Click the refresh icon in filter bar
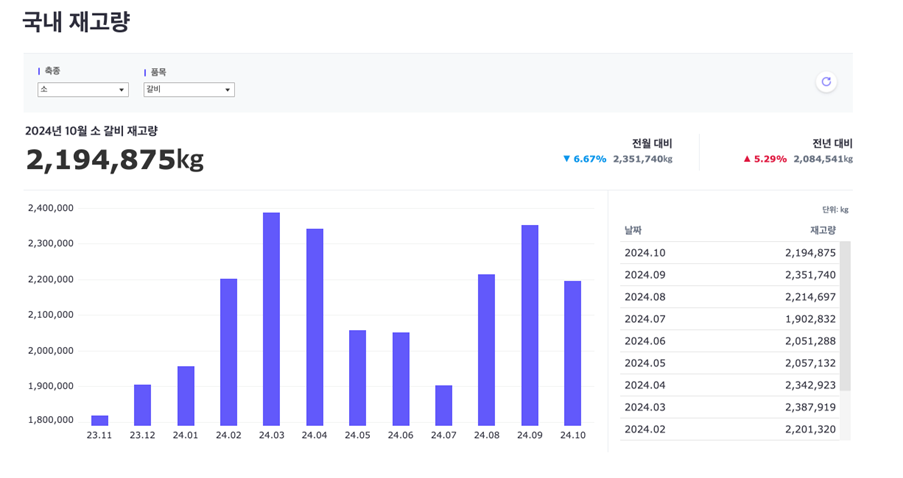This screenshot has height=478, width=903. coord(825,82)
